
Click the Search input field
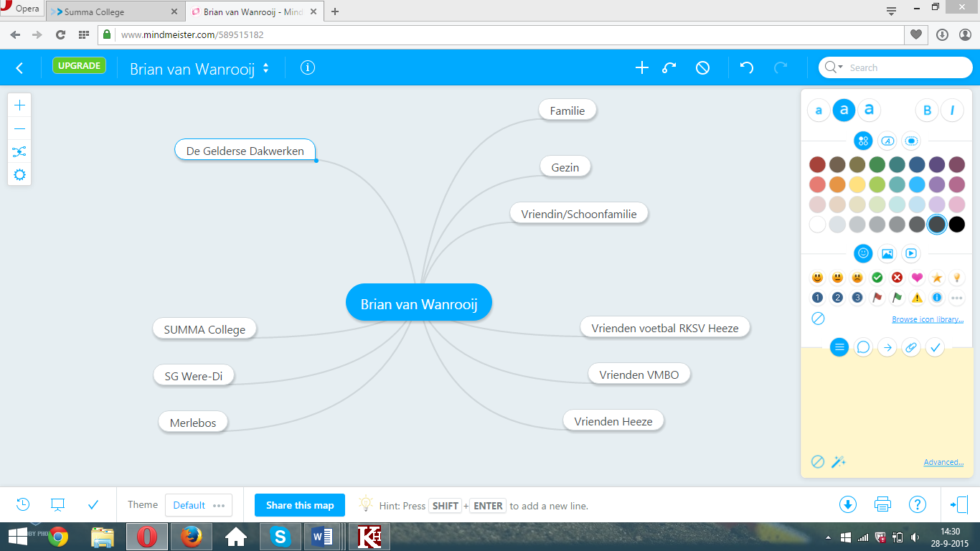pyautogui.click(x=908, y=67)
